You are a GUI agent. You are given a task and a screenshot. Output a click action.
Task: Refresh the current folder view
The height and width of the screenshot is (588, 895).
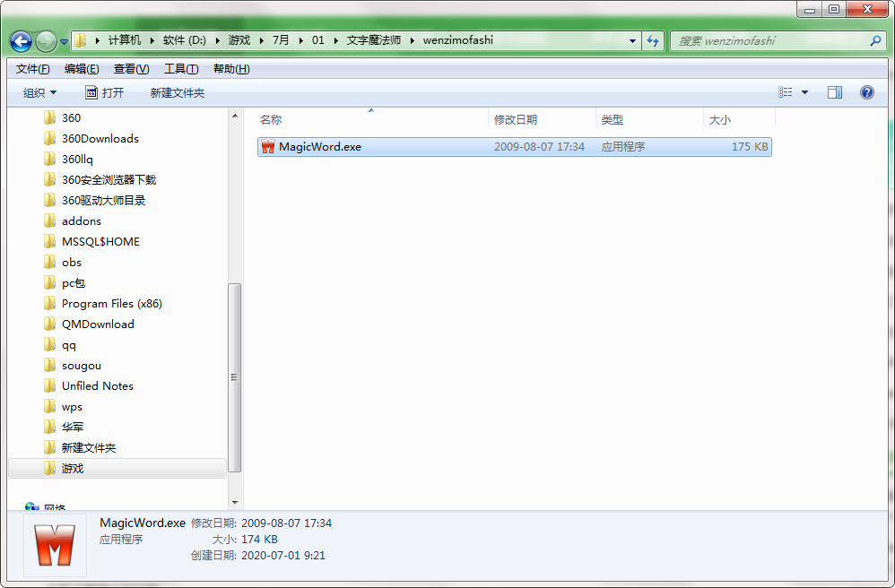[x=653, y=41]
